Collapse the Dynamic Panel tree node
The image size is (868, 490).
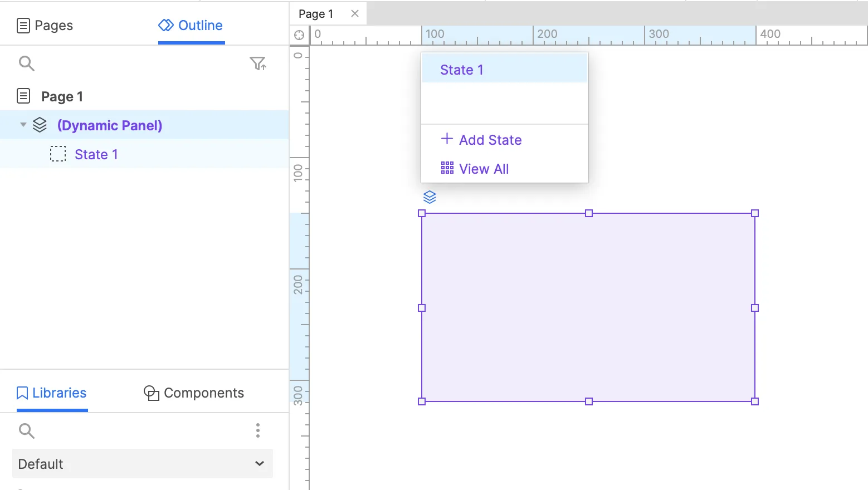tap(23, 125)
